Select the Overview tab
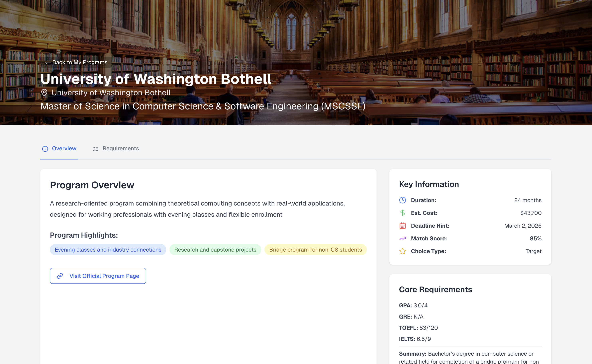This screenshot has height=364, width=592. pos(64,149)
